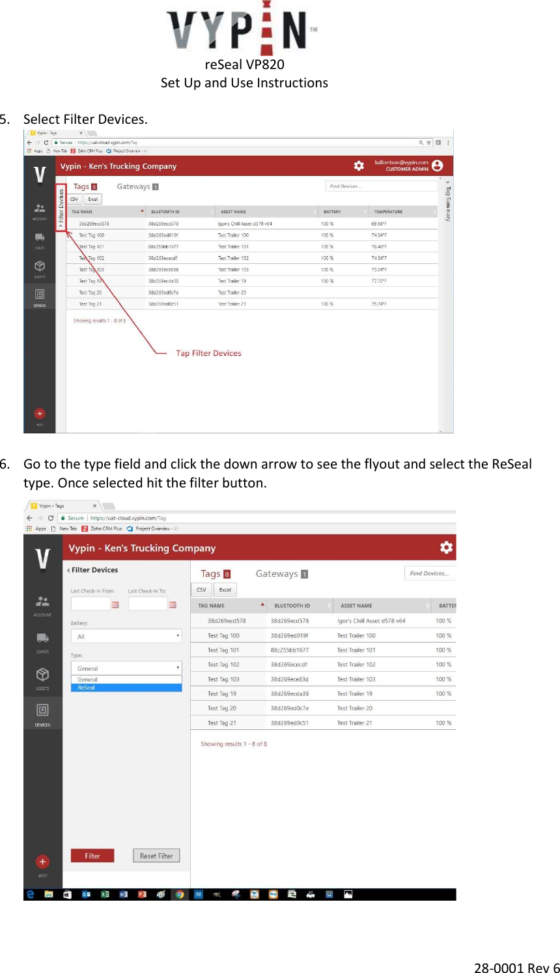The image size is (560, 973).
Task: Open Account section in step 6 screenshot sidebar
Action: click(x=42, y=605)
